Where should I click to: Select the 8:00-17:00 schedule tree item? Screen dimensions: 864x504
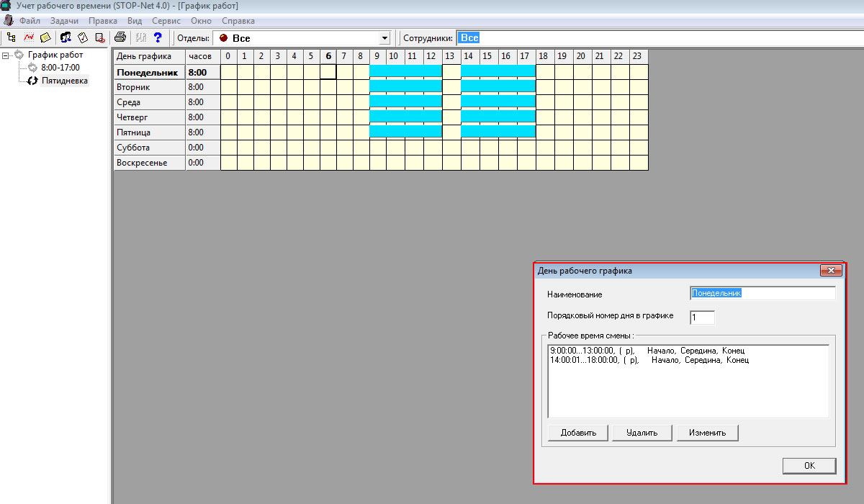click(60, 68)
